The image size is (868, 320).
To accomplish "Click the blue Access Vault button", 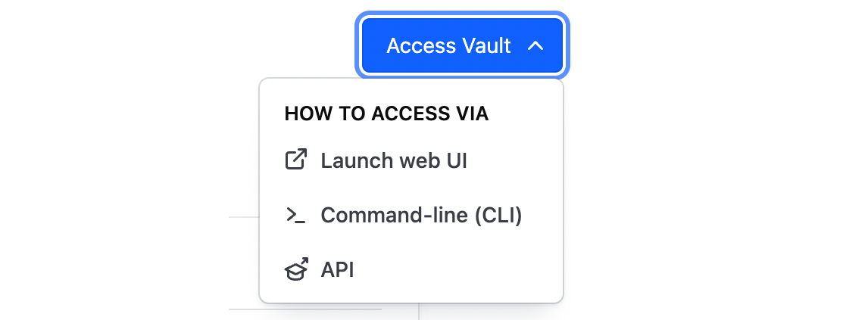I will 462,46.
